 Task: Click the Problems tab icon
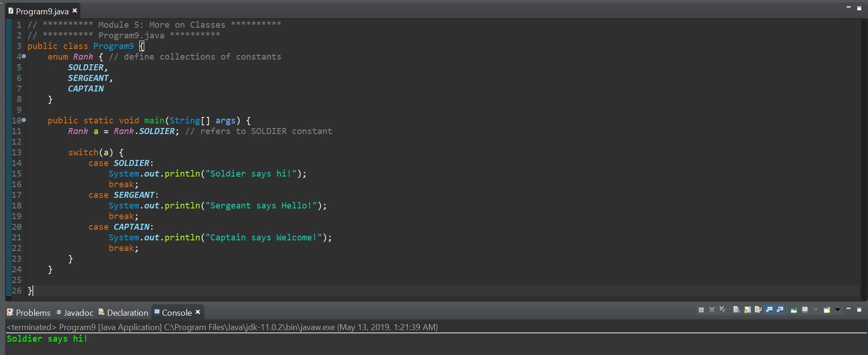pos(10,312)
